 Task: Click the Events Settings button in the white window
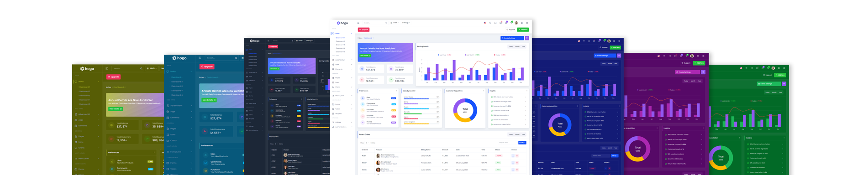pos(512,38)
